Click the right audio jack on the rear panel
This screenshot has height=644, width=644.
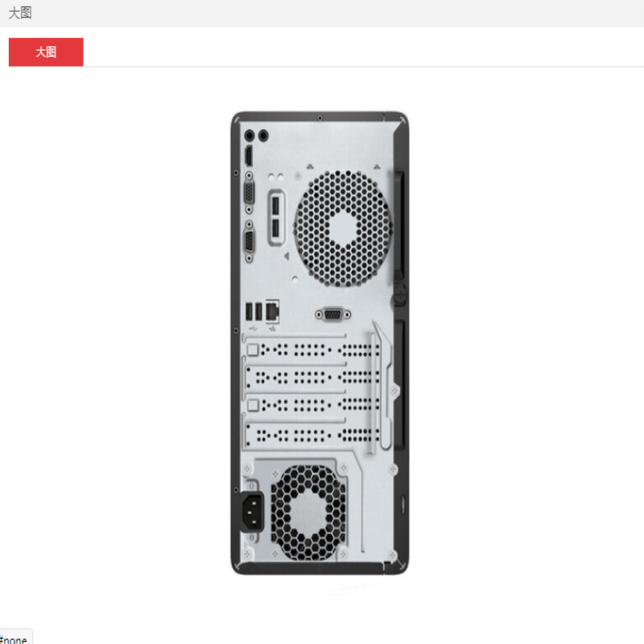(263, 135)
